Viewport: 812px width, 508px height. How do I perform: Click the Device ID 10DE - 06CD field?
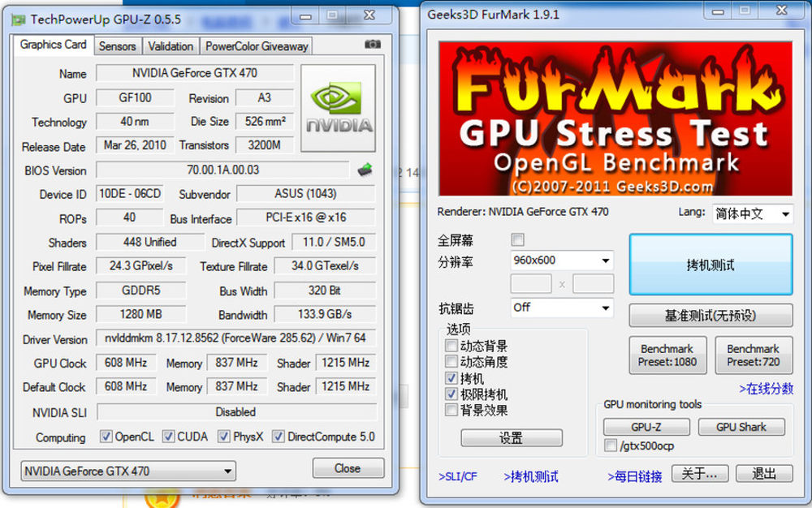130,193
